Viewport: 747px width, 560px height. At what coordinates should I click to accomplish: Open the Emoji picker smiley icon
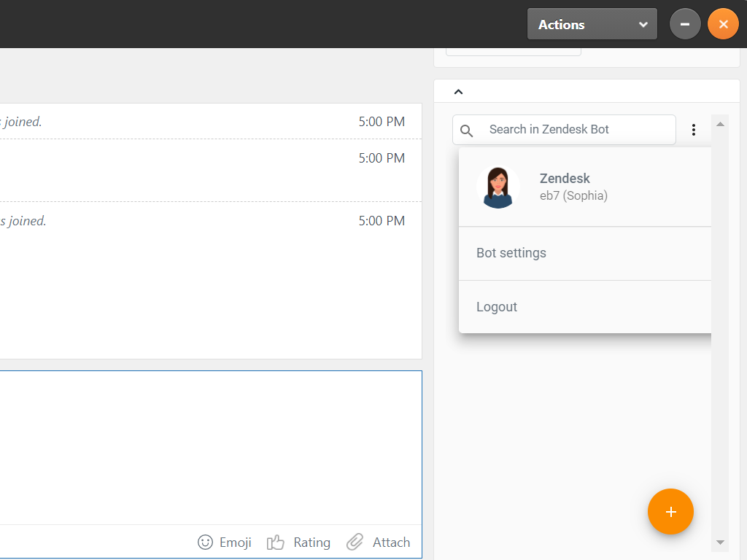(x=206, y=542)
